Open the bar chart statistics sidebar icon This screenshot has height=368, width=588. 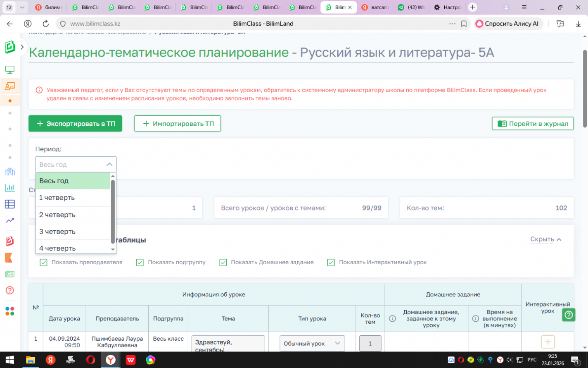tap(9, 188)
